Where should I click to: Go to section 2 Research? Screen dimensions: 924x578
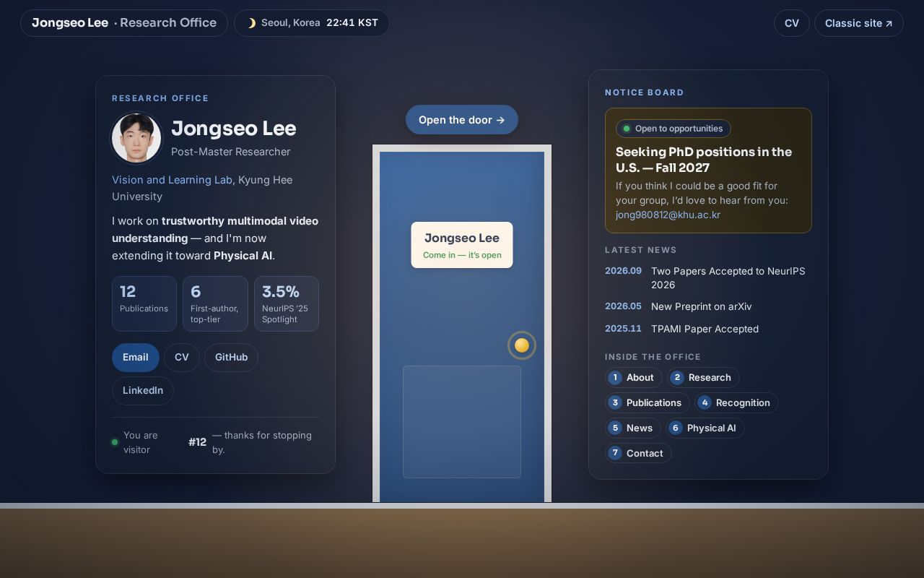[703, 378]
